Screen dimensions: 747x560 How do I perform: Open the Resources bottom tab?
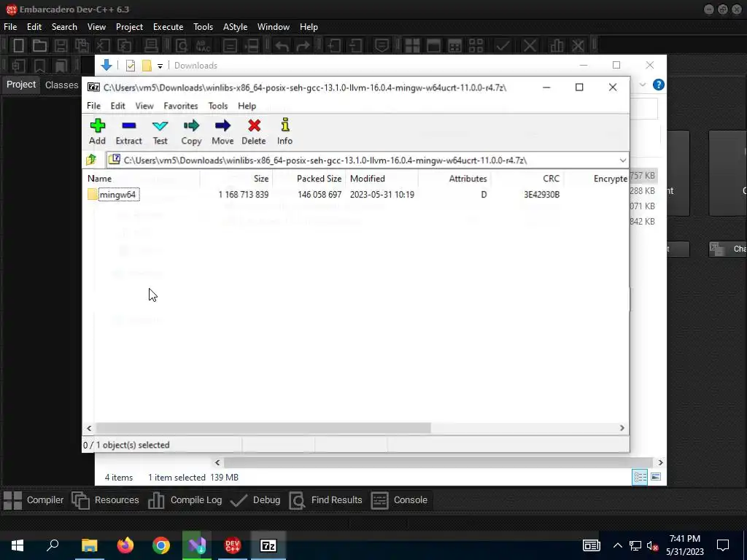[x=105, y=500]
